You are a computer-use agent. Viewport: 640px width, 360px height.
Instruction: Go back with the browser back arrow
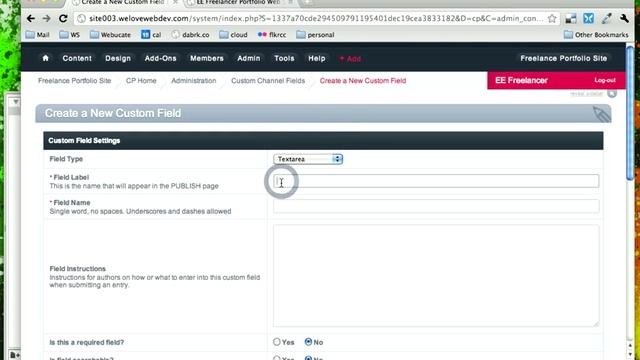[31, 18]
